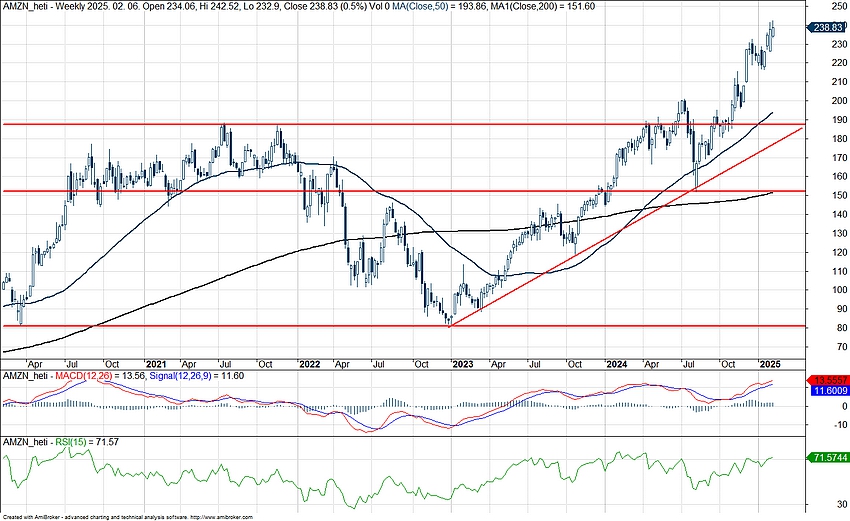Screen dimensions: 850x521
Task: Click the 120 price axis label
Action: click(x=840, y=252)
